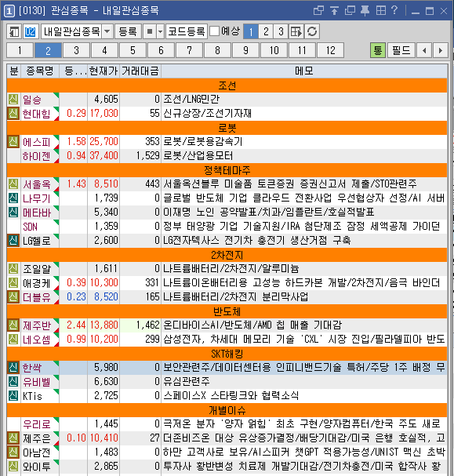Screen dimensions: 454x476
Task: Click the link-window icon in title bar
Action: [318, 11]
